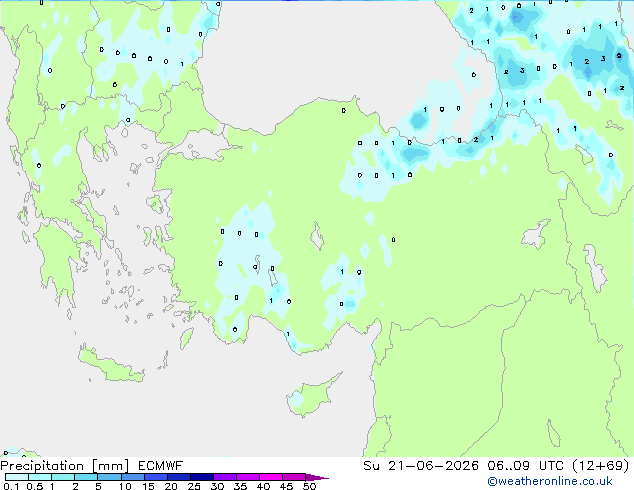The image size is (634, 490).
Task: Open the weatheronline.co.uk copyright link
Action: pos(549,481)
